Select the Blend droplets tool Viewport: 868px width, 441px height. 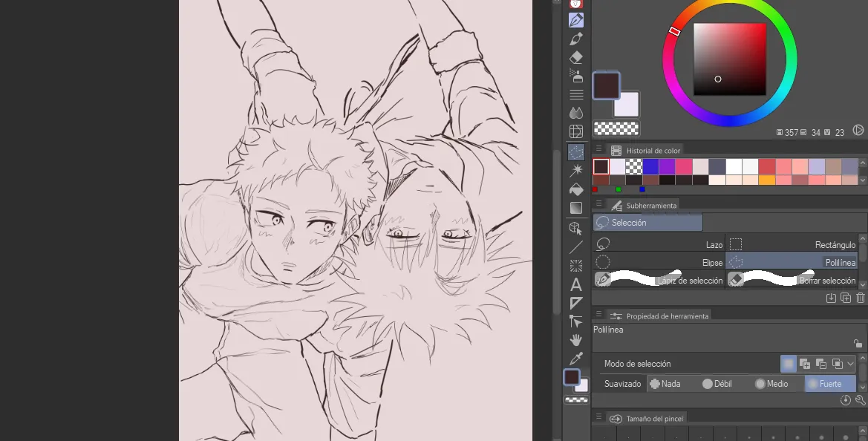coord(575,113)
